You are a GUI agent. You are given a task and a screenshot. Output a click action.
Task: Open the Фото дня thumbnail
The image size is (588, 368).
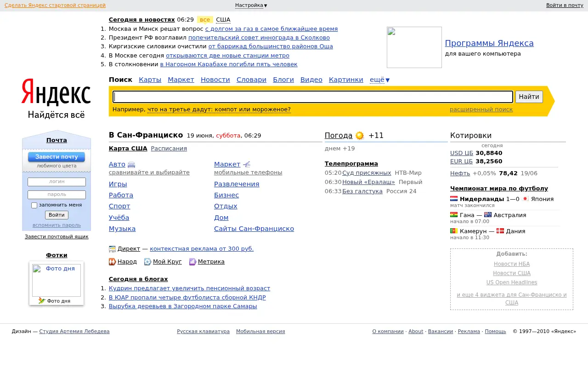tap(57, 280)
